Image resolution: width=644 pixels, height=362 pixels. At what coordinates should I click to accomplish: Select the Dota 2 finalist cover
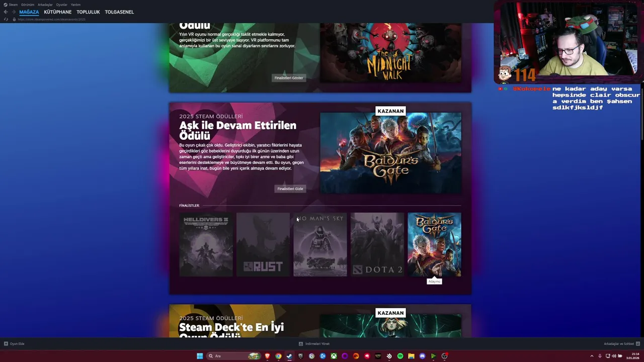pyautogui.click(x=377, y=244)
